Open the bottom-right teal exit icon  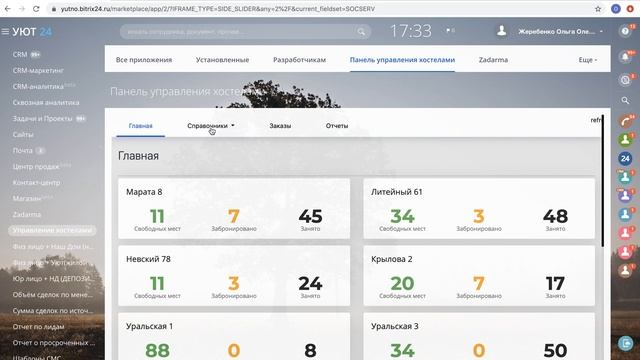coord(625,343)
